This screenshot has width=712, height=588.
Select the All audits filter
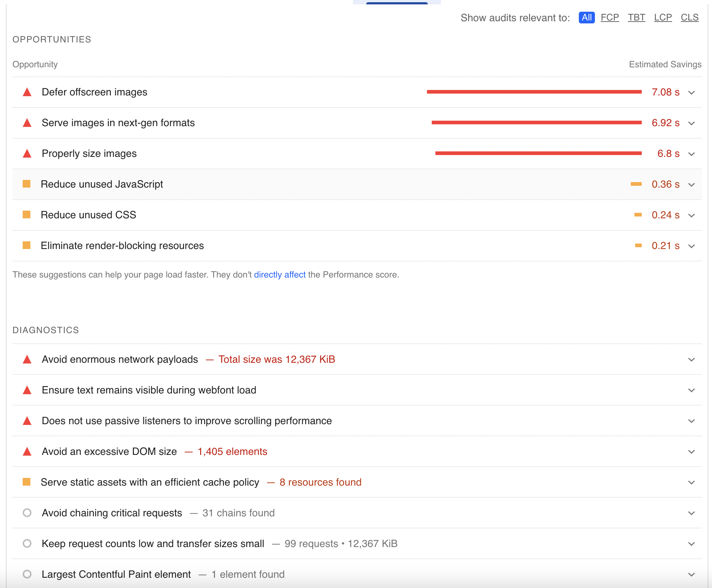coord(587,17)
